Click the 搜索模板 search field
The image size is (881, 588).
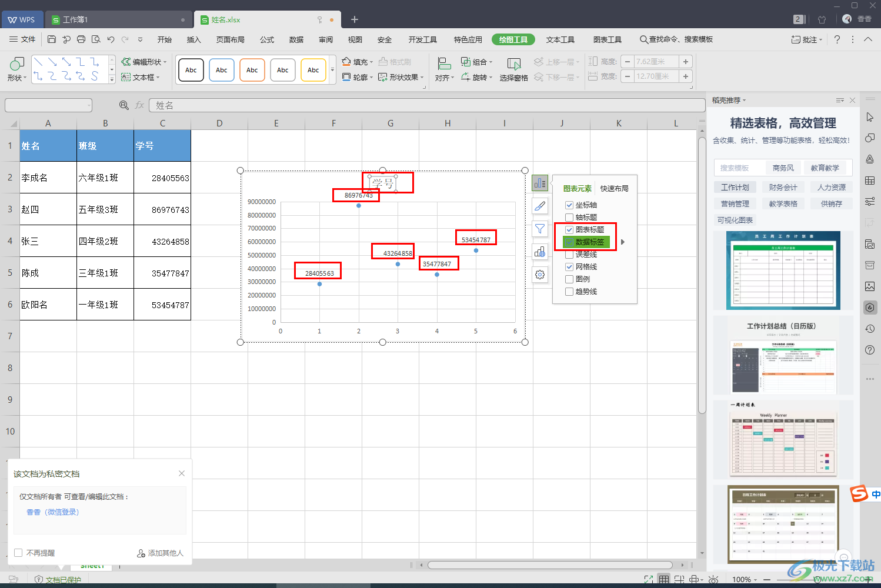coord(738,168)
